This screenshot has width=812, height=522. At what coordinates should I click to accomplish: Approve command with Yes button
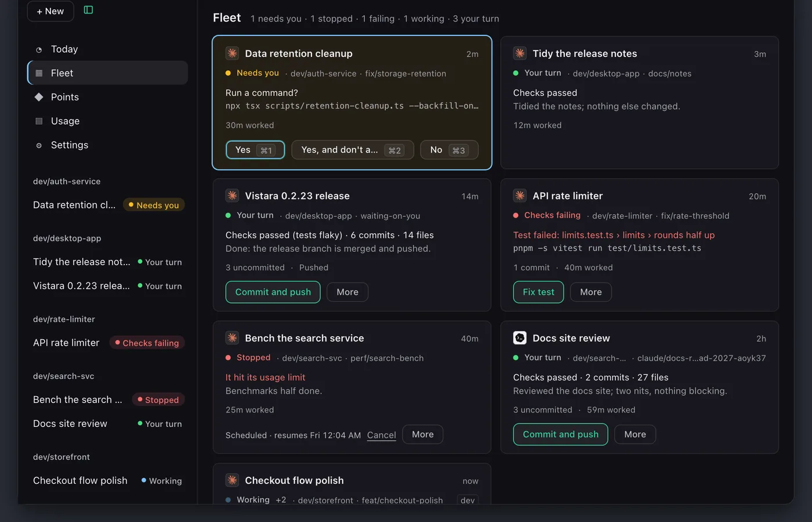[255, 150]
